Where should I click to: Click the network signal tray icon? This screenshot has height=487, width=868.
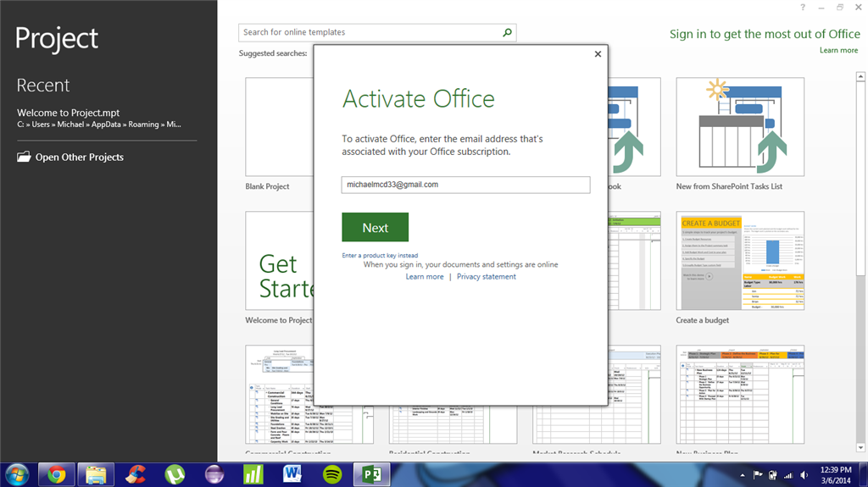[788, 475]
